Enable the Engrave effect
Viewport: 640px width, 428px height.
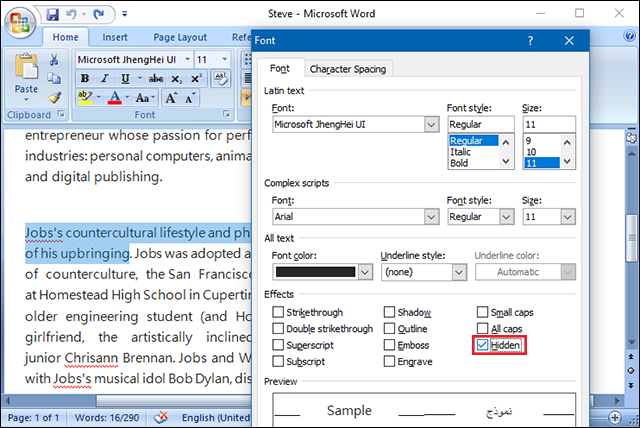(x=389, y=361)
